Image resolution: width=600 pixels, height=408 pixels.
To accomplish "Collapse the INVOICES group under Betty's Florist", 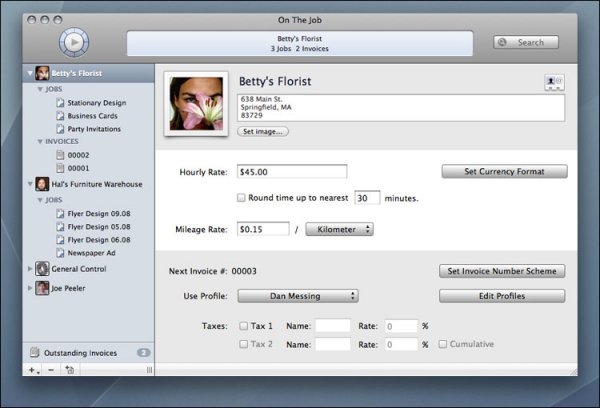I will click(40, 142).
